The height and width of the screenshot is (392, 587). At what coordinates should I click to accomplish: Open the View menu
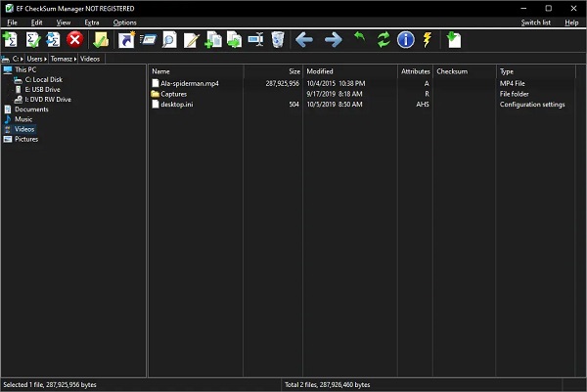64,22
